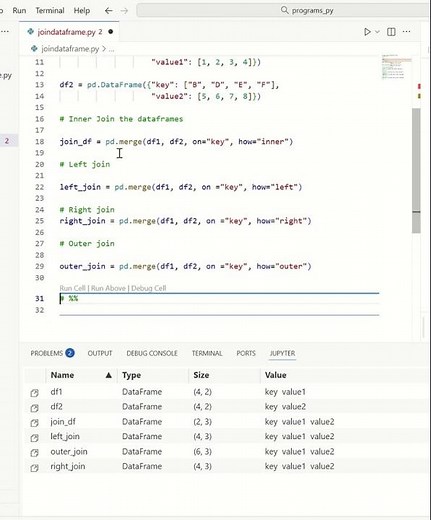
Task: Open the sidebar ellipsis menu
Action: click(5, 32)
